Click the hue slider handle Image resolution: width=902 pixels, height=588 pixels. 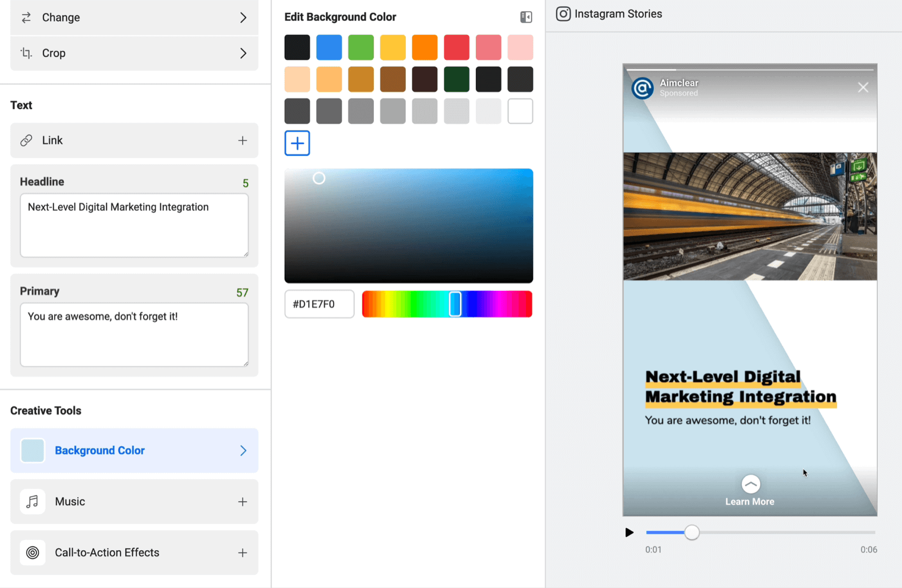pos(455,304)
